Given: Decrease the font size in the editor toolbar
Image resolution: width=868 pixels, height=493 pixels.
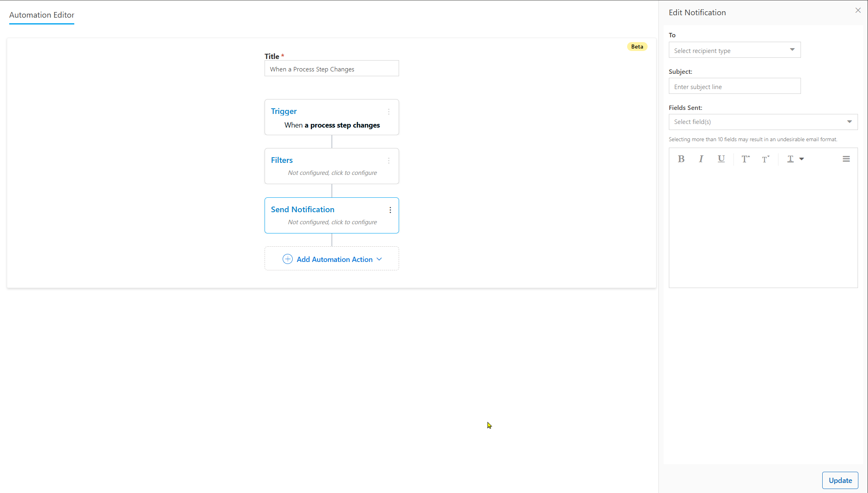Looking at the screenshot, I should [x=766, y=159].
